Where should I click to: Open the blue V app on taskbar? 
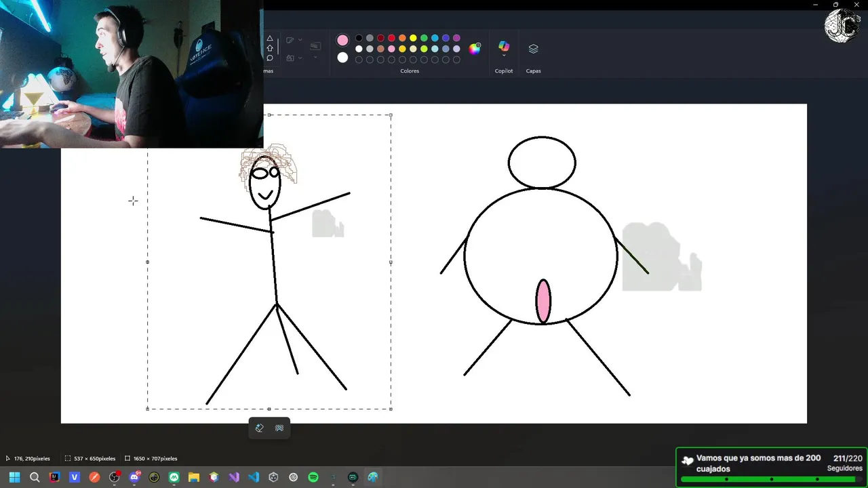(x=75, y=477)
